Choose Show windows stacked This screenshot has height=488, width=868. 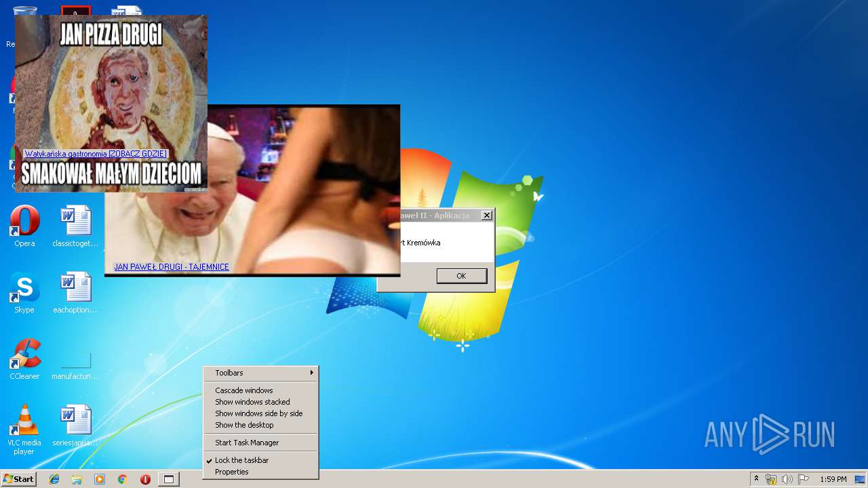click(x=260, y=402)
